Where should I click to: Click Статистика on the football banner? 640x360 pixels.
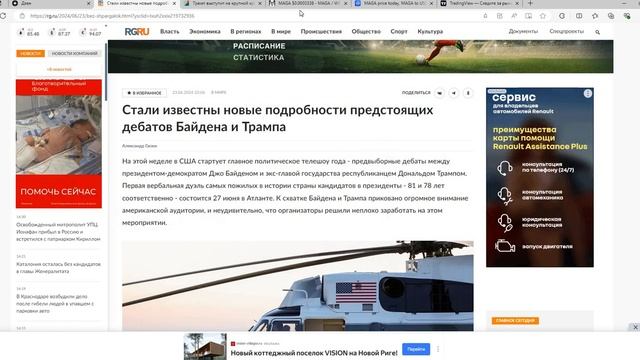pos(259,58)
